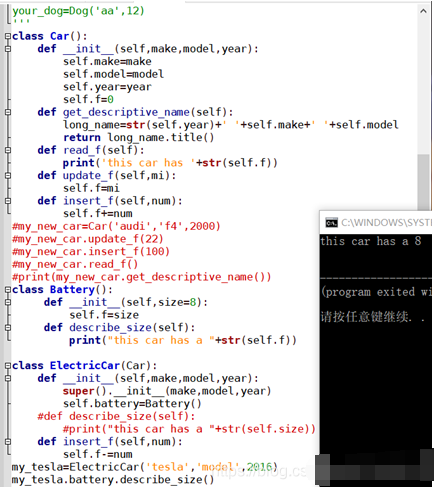Click print('this car has ' line
The width and height of the screenshot is (434, 487).
pyautogui.click(x=170, y=163)
